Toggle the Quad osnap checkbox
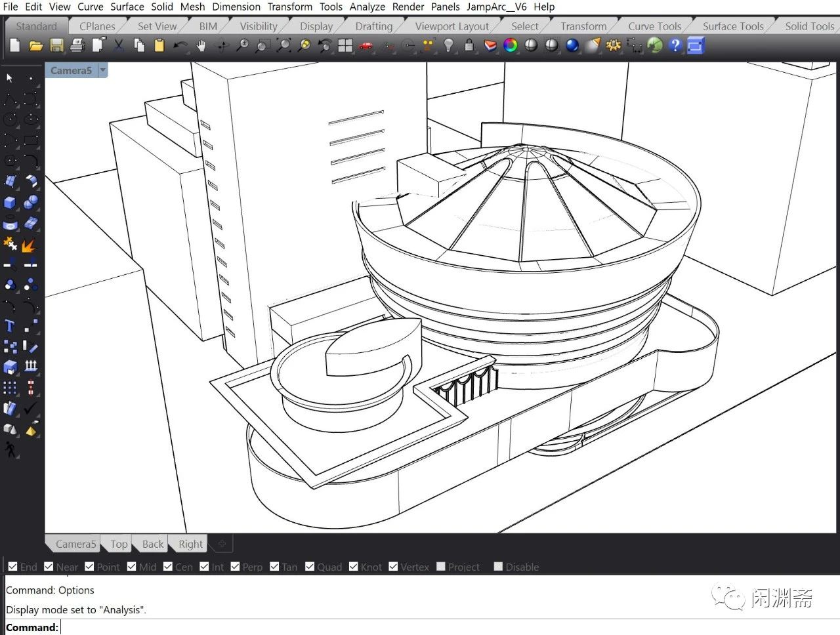 pyautogui.click(x=310, y=567)
